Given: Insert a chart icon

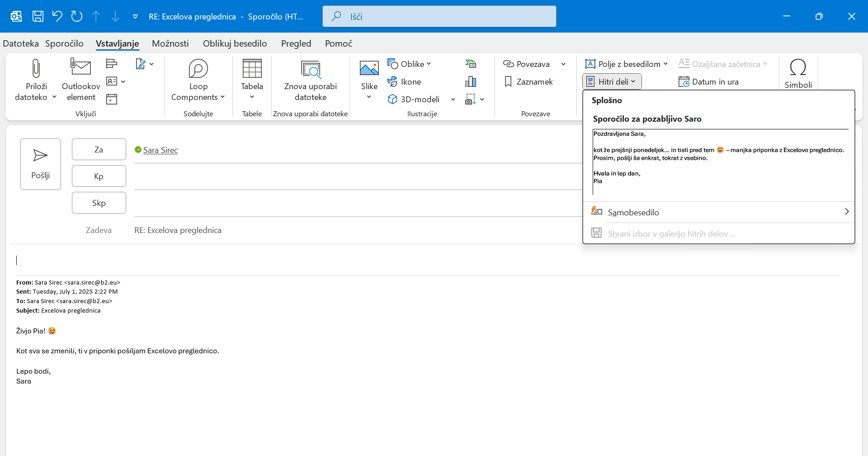Looking at the screenshot, I should [x=471, y=81].
